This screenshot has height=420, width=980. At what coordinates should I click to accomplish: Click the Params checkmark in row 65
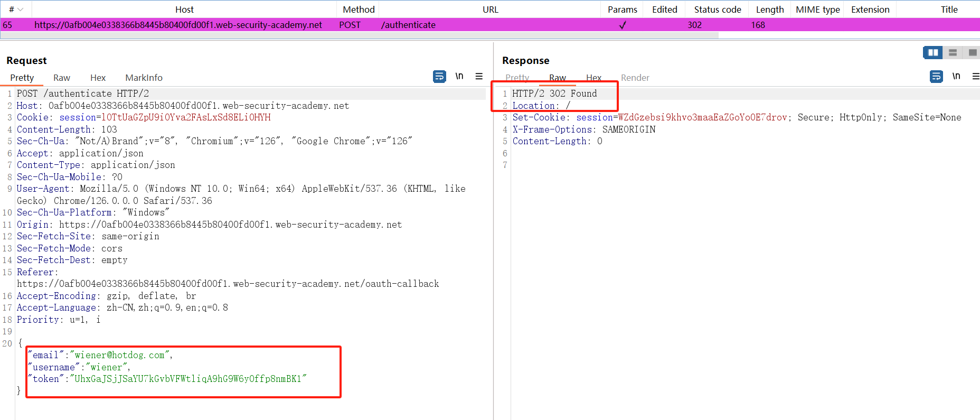623,25
